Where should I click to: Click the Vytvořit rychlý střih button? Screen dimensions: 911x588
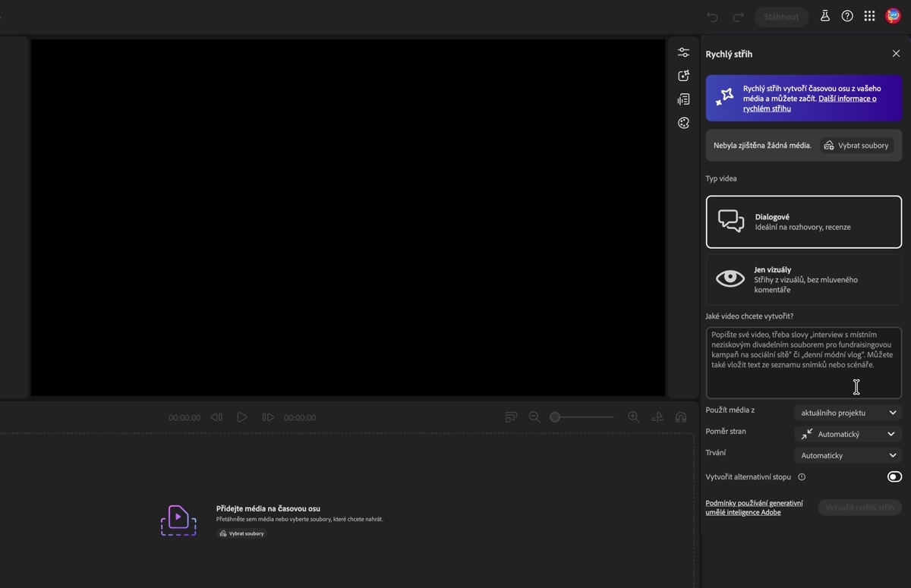(859, 508)
